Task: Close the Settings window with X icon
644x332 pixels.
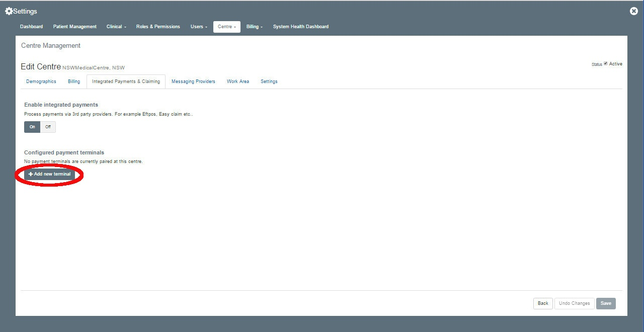Action: click(634, 11)
